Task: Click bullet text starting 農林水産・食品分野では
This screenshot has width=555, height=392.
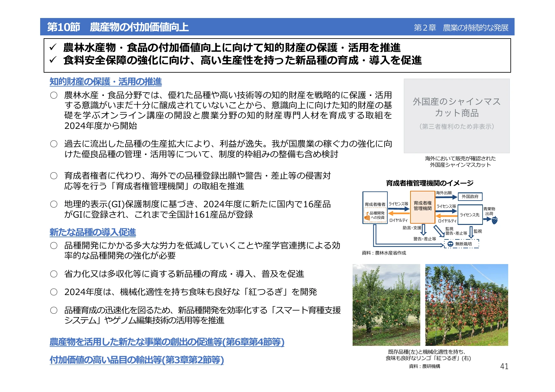Action: pos(228,110)
